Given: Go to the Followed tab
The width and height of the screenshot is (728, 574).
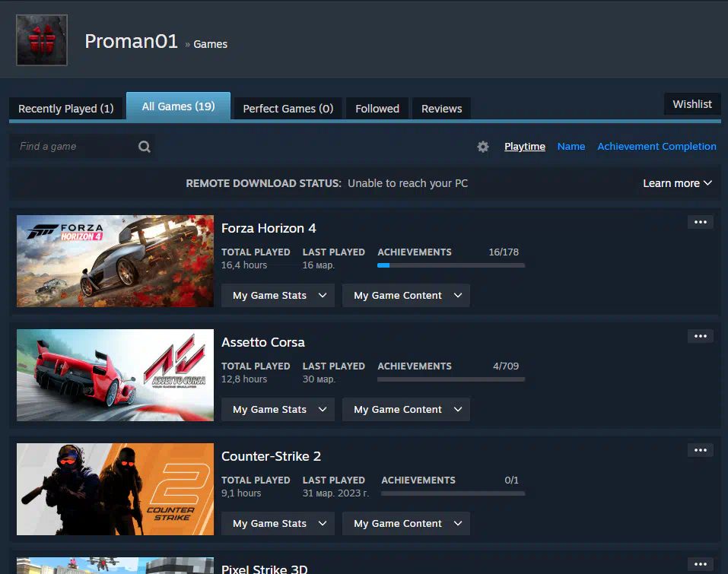Looking at the screenshot, I should pyautogui.click(x=377, y=109).
